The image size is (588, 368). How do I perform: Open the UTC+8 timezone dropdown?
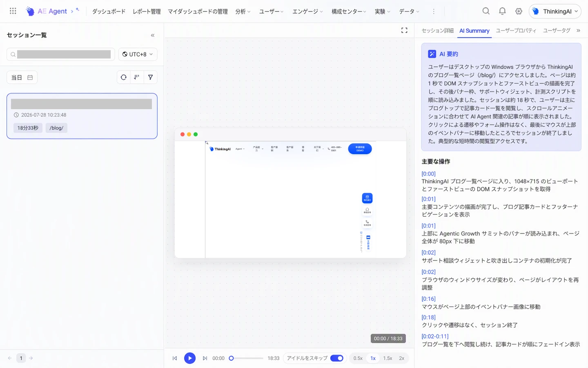[138, 54]
